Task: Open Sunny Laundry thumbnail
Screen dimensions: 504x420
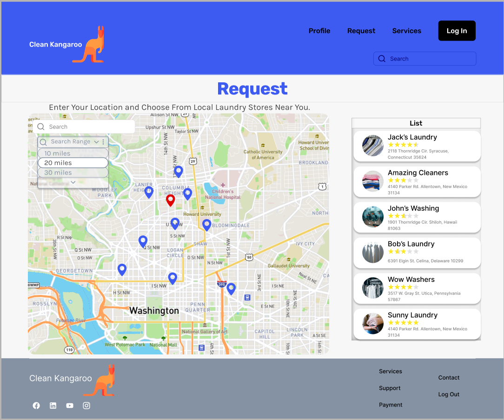Action: pyautogui.click(x=372, y=324)
